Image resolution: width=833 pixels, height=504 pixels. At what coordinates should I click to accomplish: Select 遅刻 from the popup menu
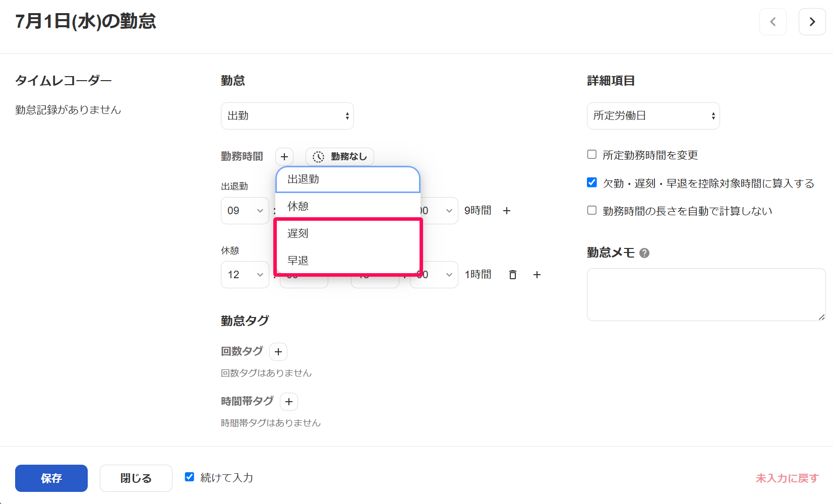point(348,233)
